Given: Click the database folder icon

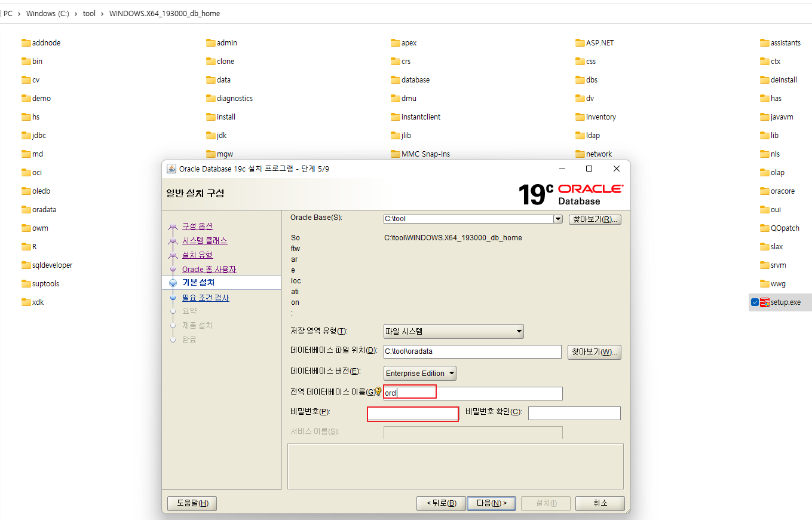Looking at the screenshot, I should (x=396, y=80).
